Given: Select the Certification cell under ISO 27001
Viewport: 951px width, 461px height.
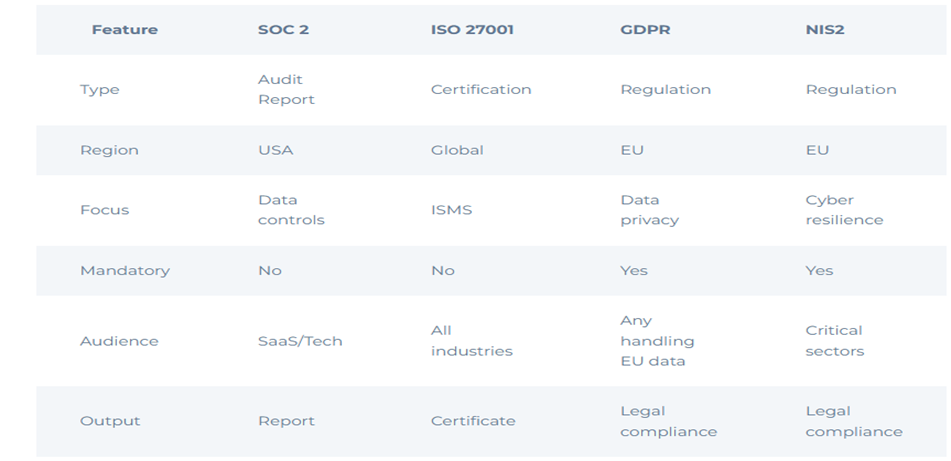Looking at the screenshot, I should pos(481,89).
